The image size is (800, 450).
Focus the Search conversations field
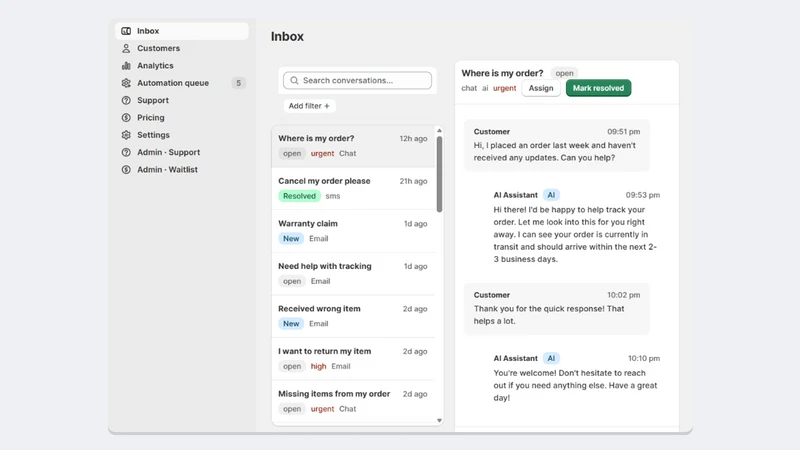[x=357, y=81]
